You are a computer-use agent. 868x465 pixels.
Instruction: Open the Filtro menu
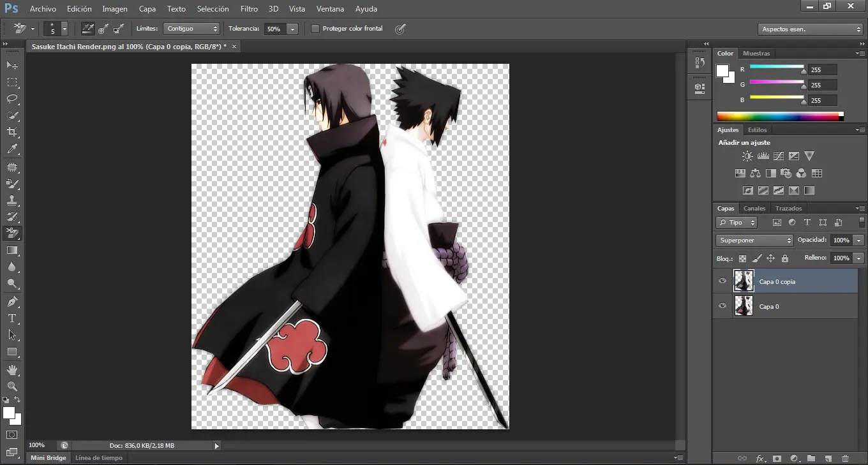pyautogui.click(x=250, y=9)
